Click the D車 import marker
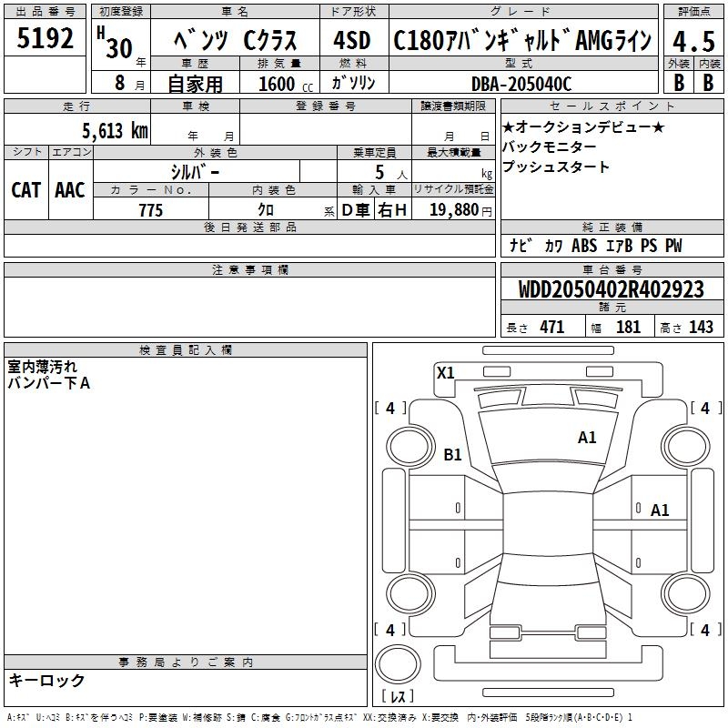Screen dimensions: 728x728 [356, 210]
